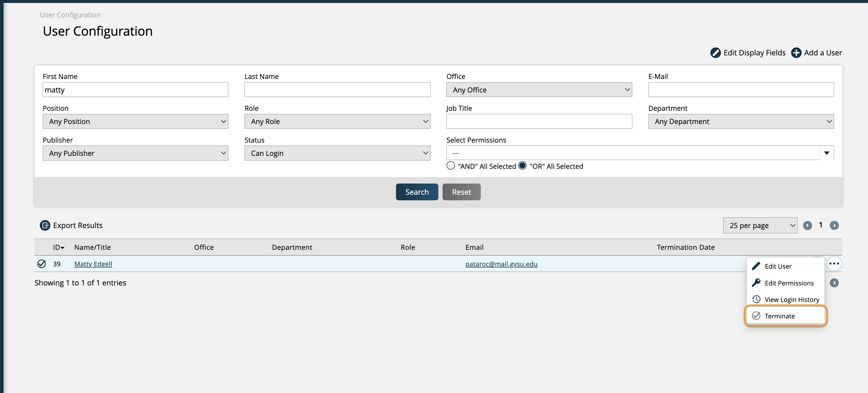This screenshot has height=393, width=868.
Task: Click the next page arrow below the table
Action: click(834, 283)
